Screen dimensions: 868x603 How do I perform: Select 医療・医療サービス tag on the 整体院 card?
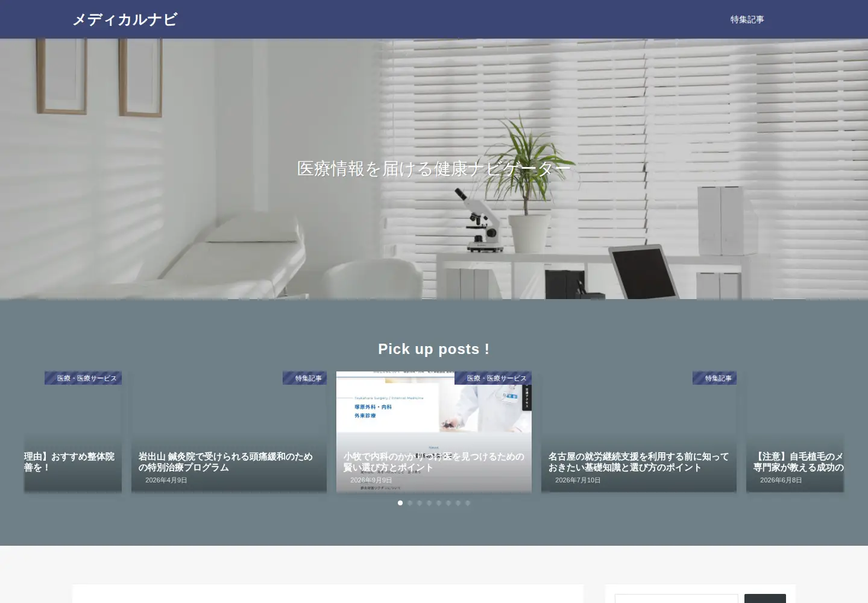(x=83, y=378)
